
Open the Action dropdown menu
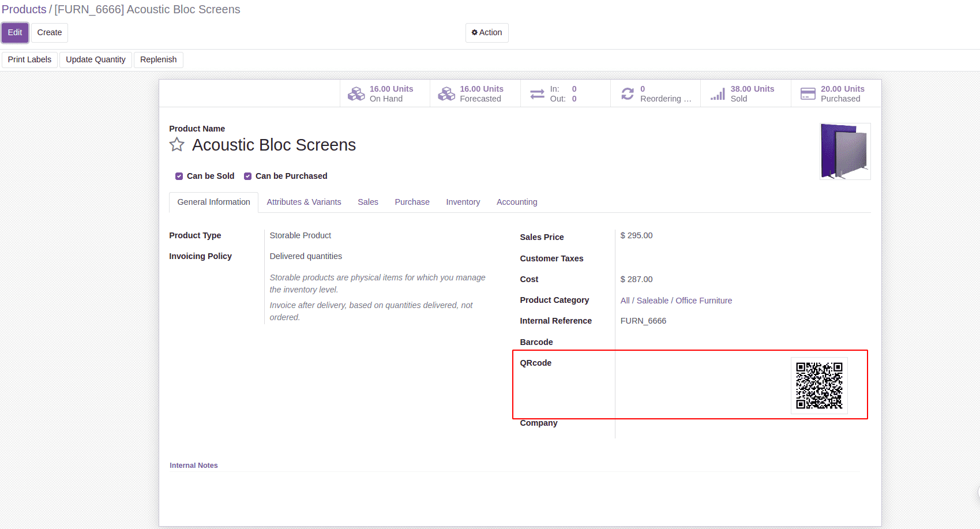tap(487, 33)
